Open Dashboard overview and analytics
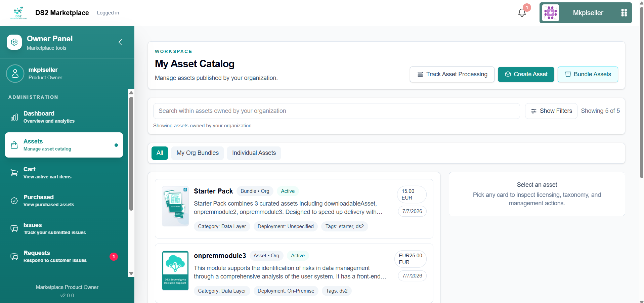 [64, 117]
